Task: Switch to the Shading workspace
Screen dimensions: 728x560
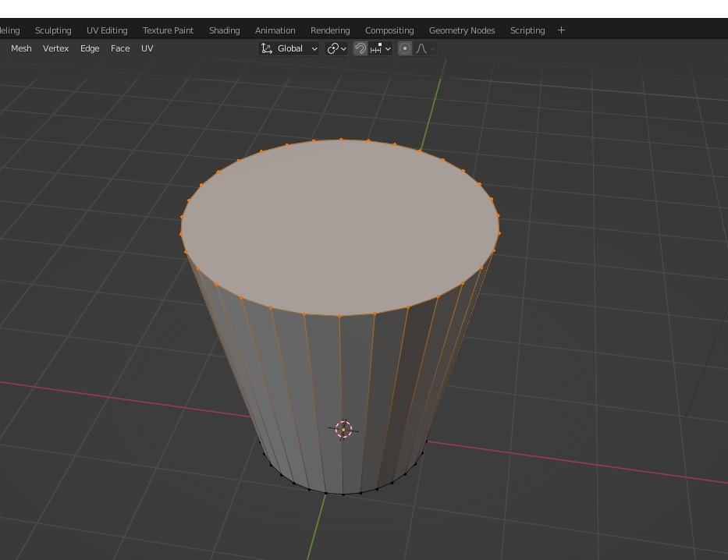Action: [x=224, y=30]
